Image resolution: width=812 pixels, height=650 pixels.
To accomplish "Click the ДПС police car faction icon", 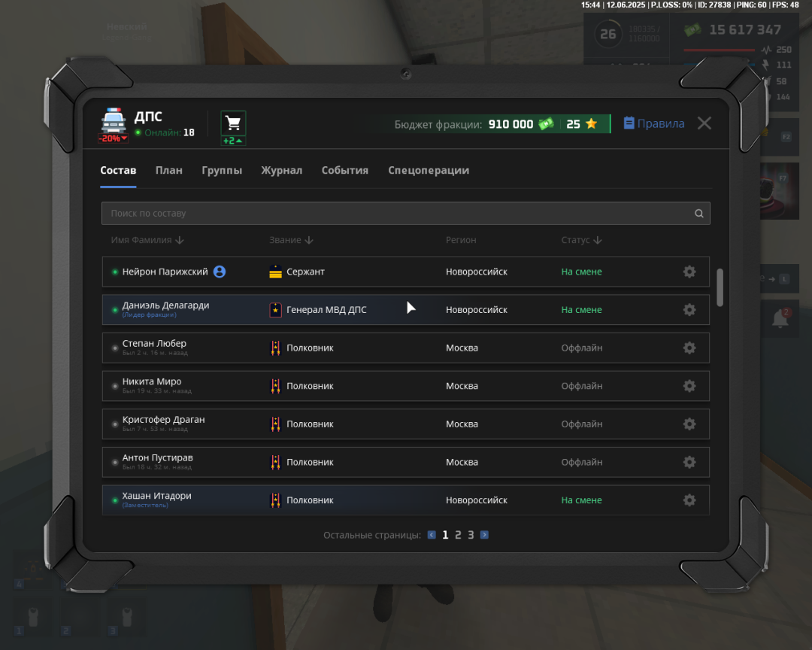I will pyautogui.click(x=114, y=121).
